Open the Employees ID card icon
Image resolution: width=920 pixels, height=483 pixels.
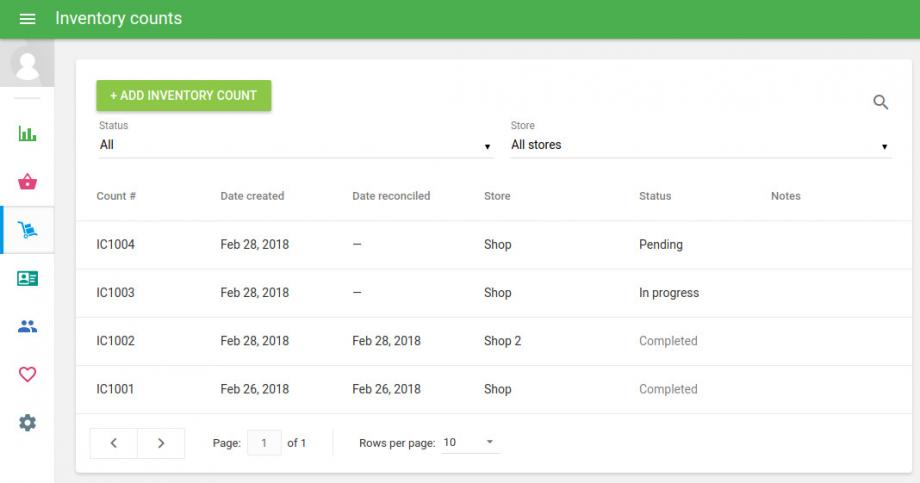pyautogui.click(x=27, y=279)
